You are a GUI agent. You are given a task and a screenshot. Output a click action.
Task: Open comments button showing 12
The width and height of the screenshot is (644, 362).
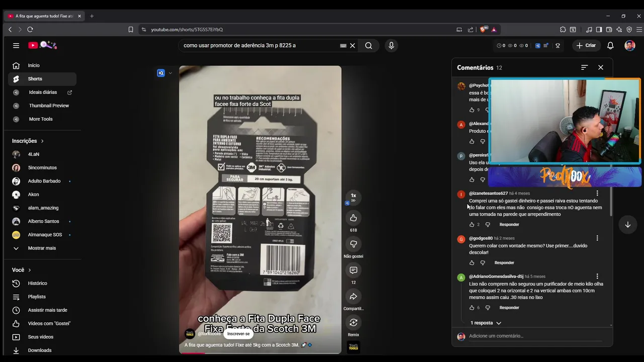353,270
